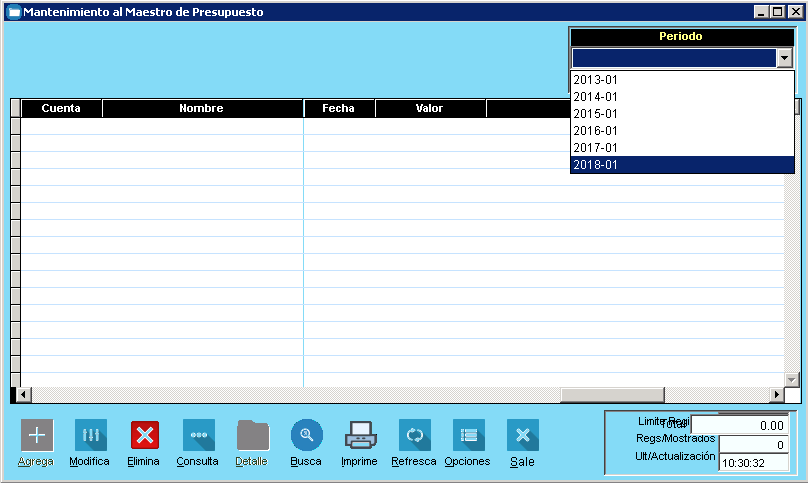The image size is (808, 483).
Task: Open the Consulta icon
Action: coord(198,435)
